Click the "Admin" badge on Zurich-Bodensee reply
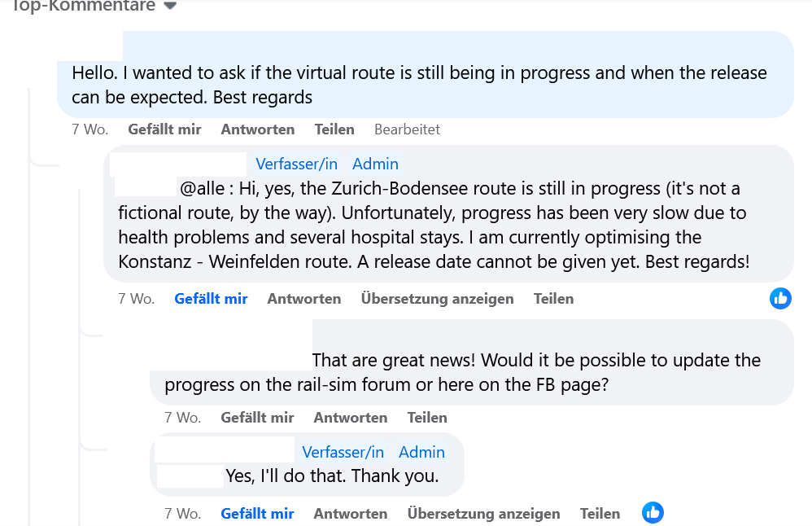 tap(375, 164)
